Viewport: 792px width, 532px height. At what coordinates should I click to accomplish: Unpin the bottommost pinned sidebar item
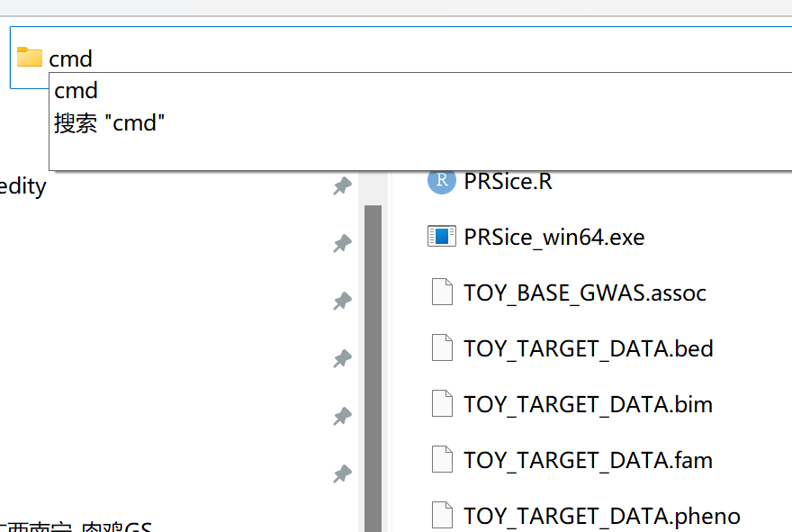(342, 474)
